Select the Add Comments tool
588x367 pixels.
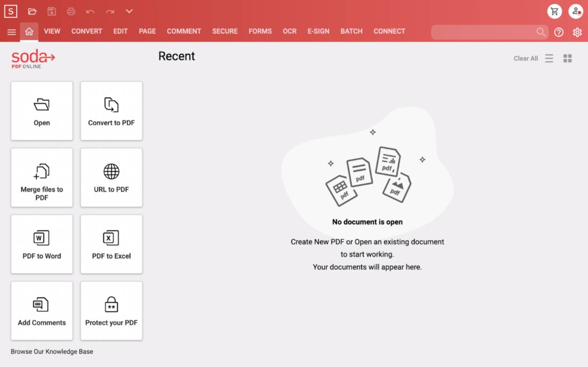(41, 311)
